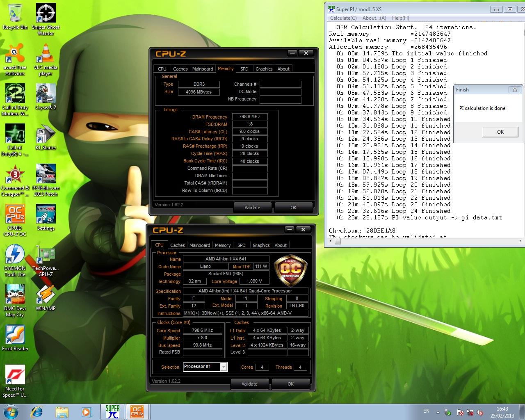The height and width of the screenshot is (420, 525).
Task: Launch VLC media player shortcut
Action: tap(46, 60)
